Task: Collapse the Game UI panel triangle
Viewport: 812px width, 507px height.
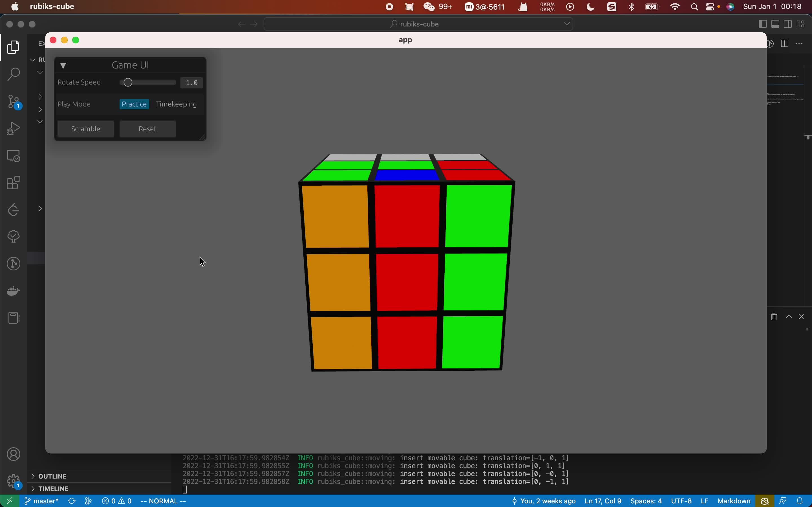Action: click(x=63, y=65)
